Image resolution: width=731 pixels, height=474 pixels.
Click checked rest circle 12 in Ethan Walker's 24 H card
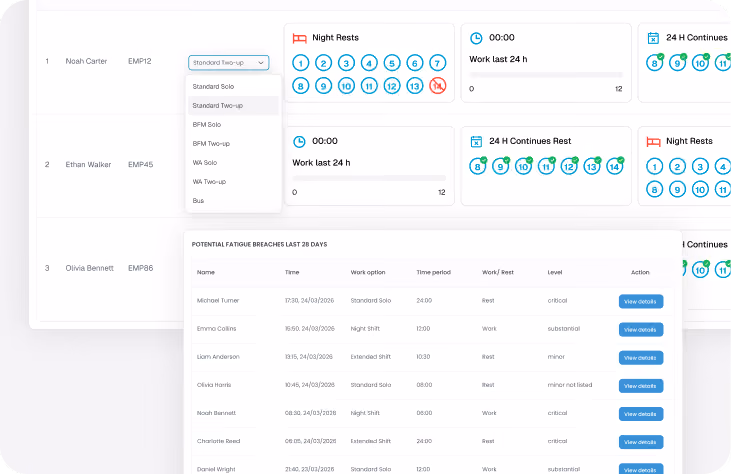pos(569,166)
